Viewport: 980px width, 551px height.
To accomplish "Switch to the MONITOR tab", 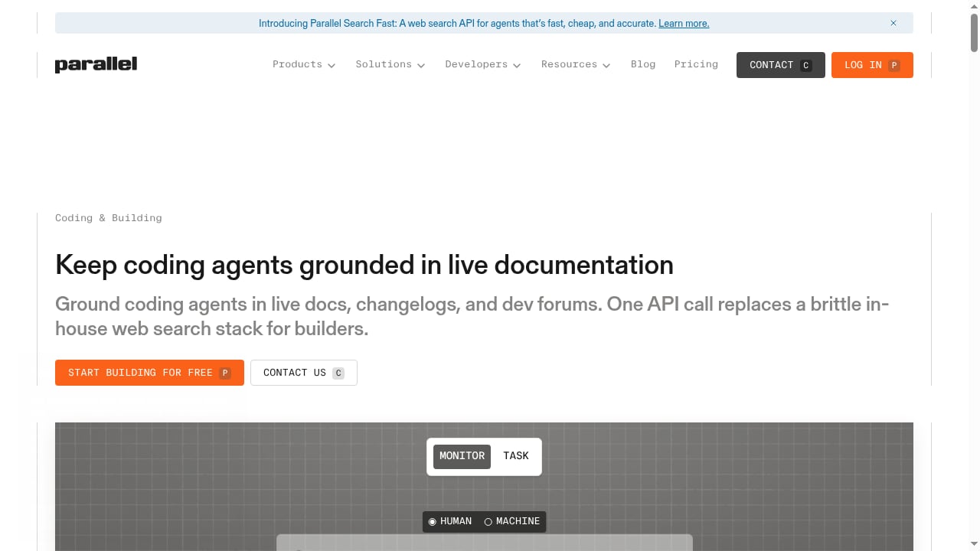I will (x=462, y=456).
